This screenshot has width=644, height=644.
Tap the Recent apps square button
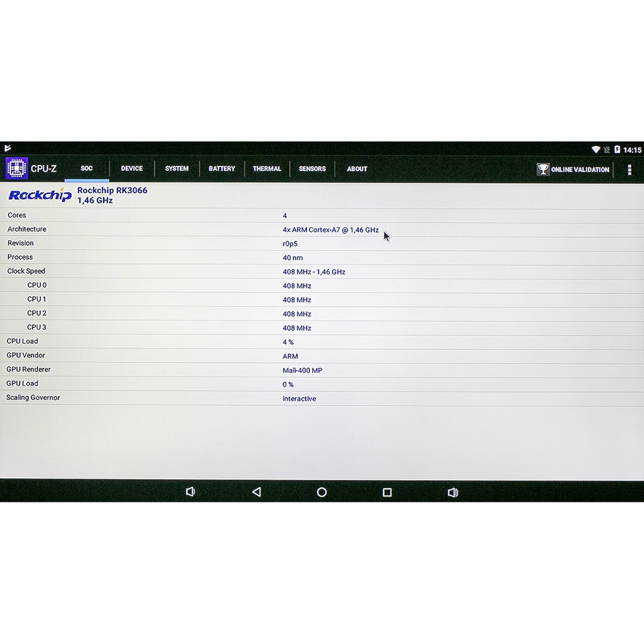[387, 492]
